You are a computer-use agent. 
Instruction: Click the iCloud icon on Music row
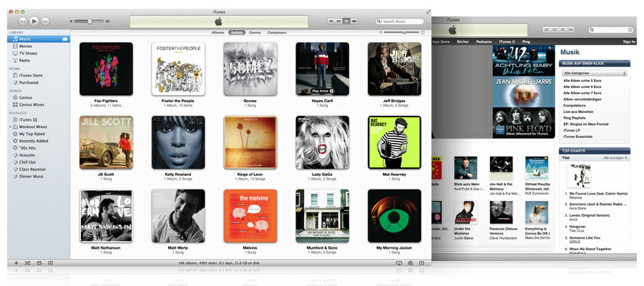[64, 39]
